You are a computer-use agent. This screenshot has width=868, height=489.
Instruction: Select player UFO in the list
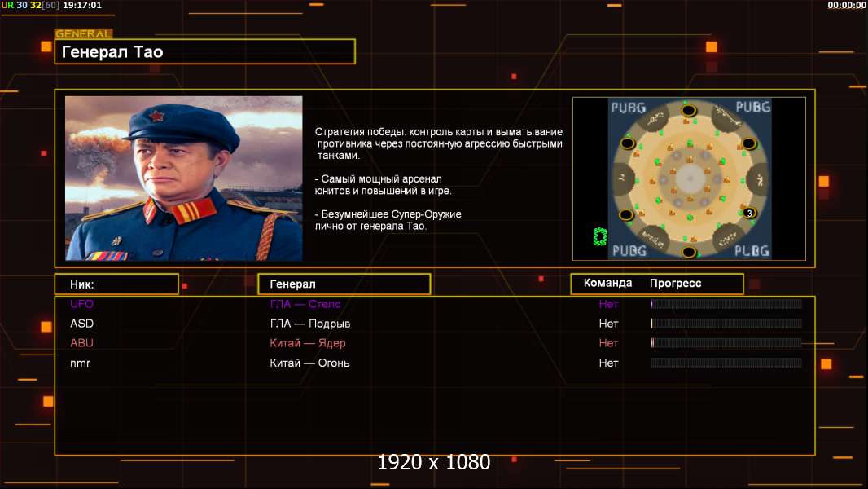click(81, 303)
